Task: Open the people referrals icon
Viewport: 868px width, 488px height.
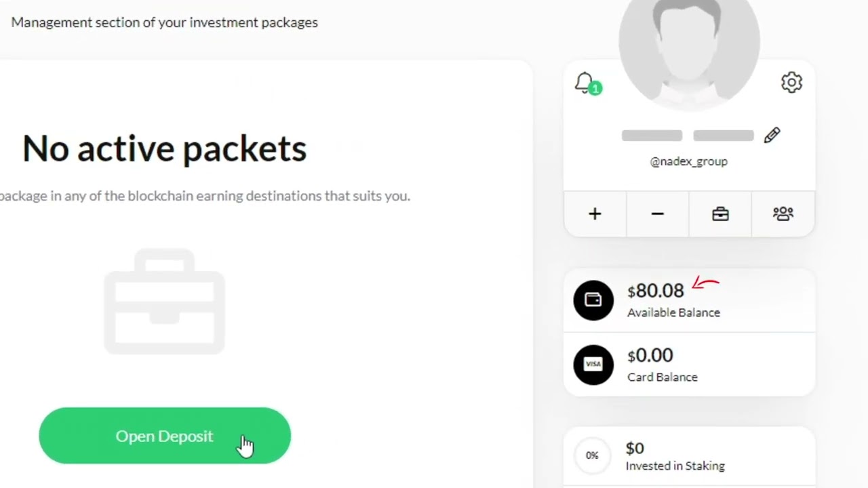Action: point(783,214)
